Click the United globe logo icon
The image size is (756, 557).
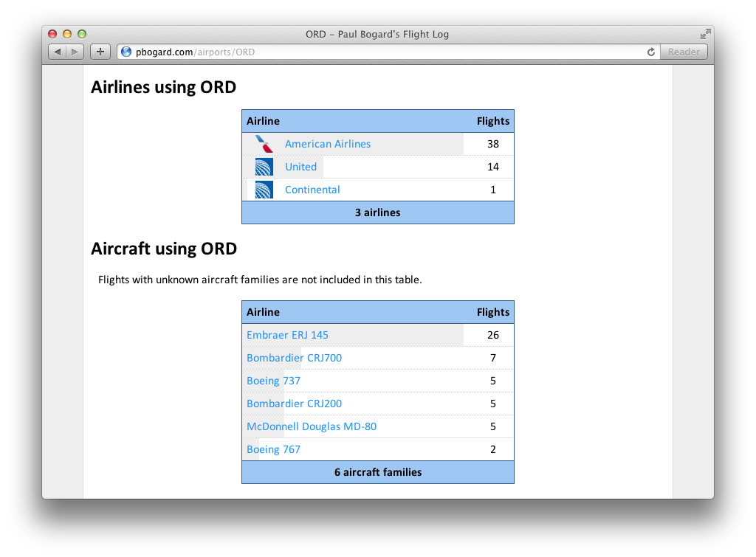click(x=264, y=167)
